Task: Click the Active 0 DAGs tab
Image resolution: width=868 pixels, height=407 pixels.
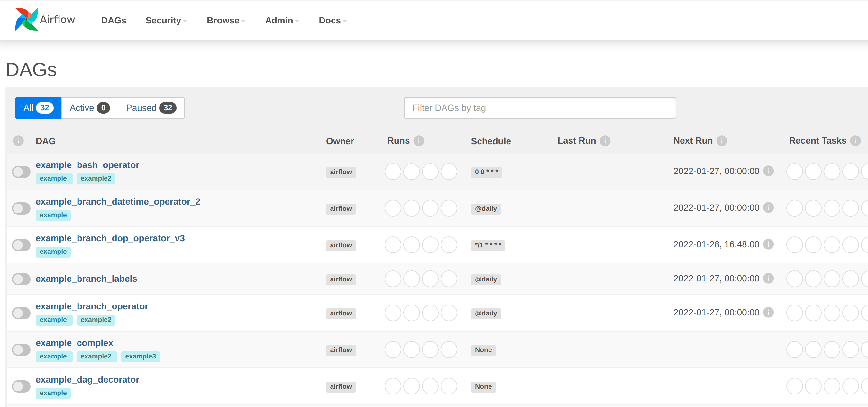Action: [88, 107]
